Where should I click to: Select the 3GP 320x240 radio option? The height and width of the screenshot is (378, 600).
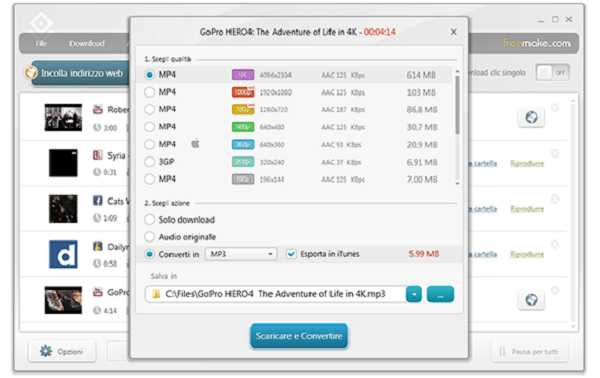(x=149, y=162)
